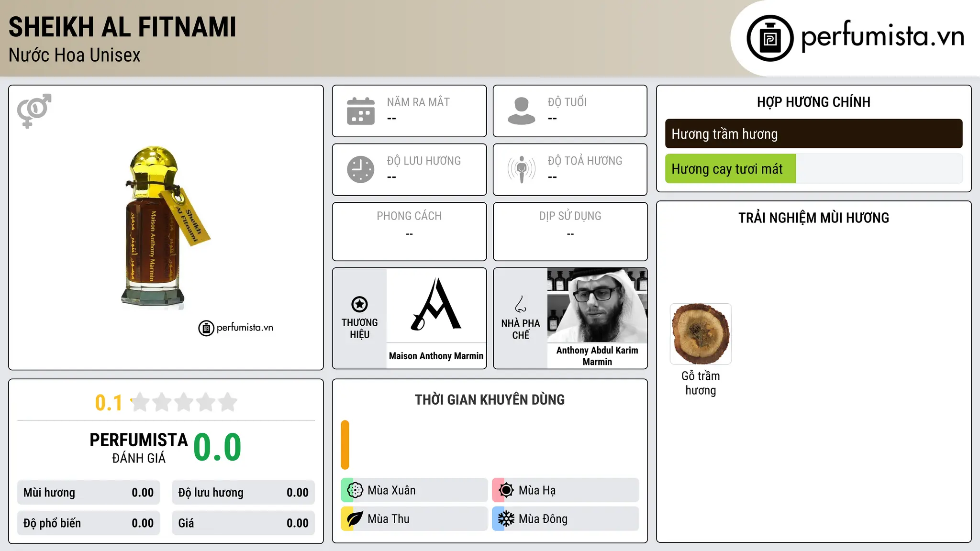Click the clock icon for longevity

(x=361, y=169)
